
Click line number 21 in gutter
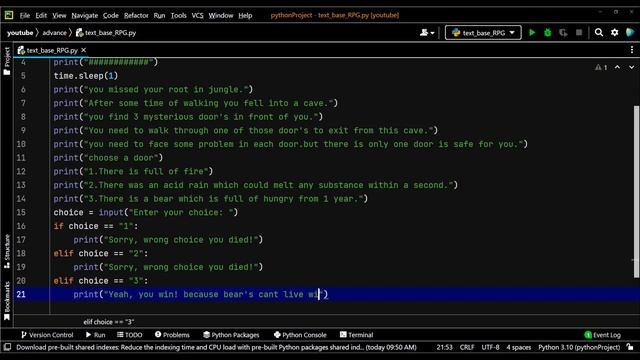pos(21,294)
